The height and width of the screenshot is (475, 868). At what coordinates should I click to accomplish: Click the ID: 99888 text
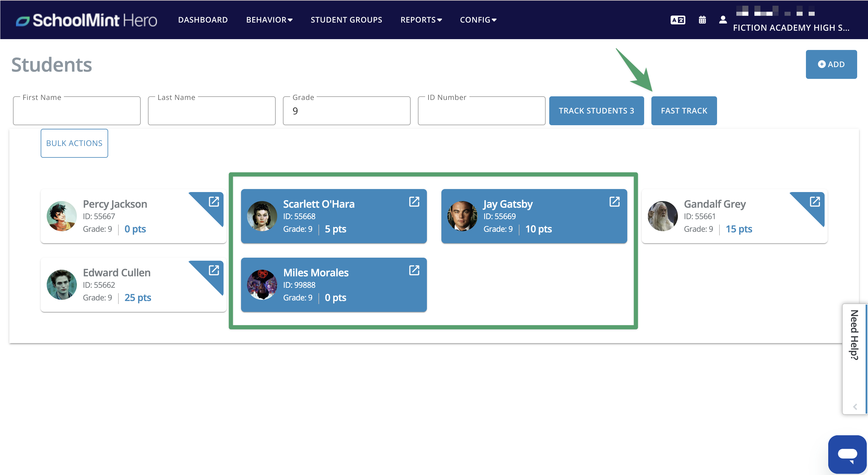click(299, 285)
